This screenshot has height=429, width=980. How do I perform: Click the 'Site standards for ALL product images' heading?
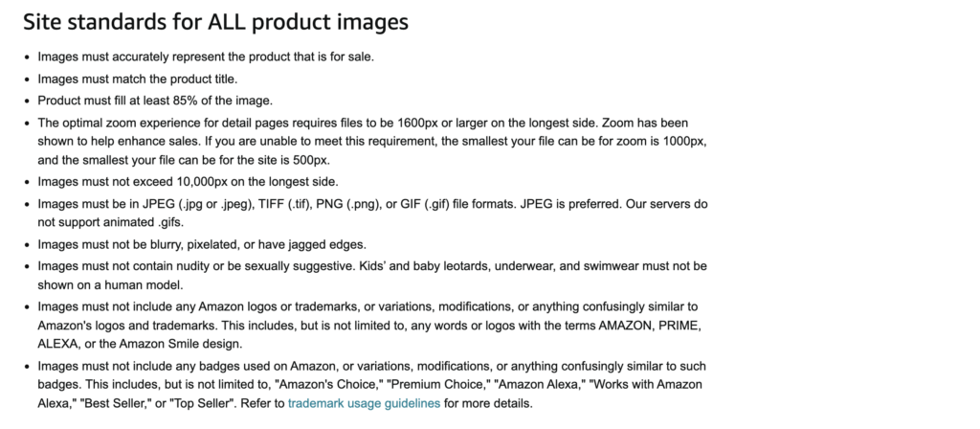coord(216,21)
